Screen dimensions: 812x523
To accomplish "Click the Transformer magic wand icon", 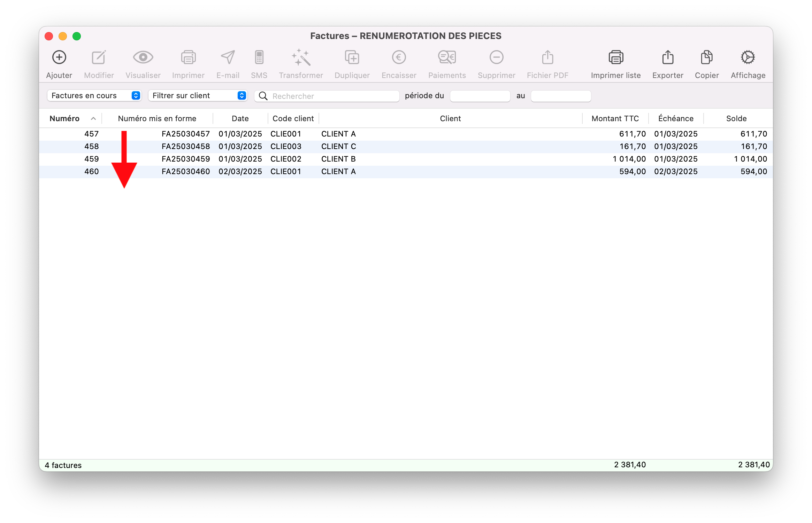I will coord(301,57).
